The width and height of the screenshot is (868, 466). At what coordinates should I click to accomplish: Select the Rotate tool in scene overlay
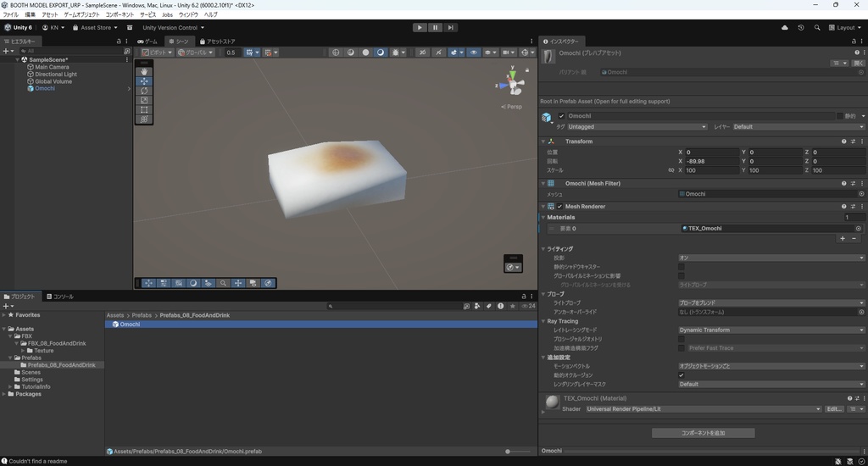pos(144,91)
